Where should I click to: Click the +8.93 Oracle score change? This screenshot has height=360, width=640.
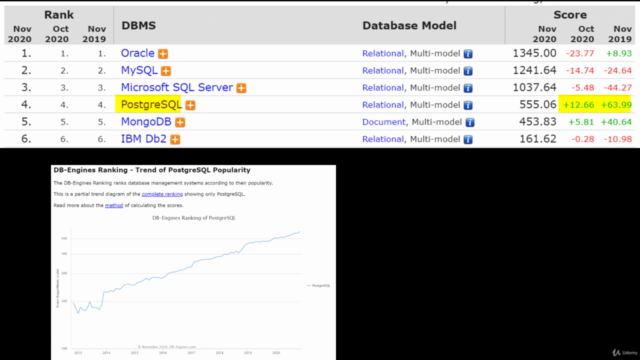pos(619,53)
